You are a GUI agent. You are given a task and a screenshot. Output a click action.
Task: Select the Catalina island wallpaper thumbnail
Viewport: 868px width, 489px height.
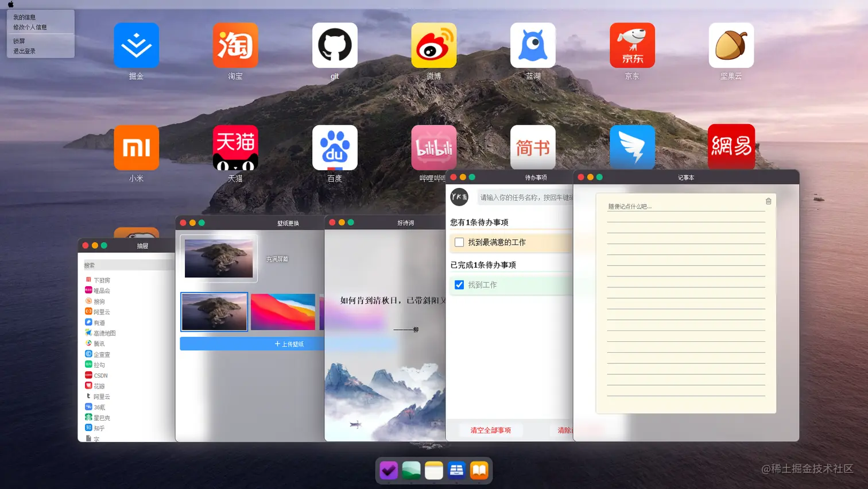pyautogui.click(x=214, y=312)
